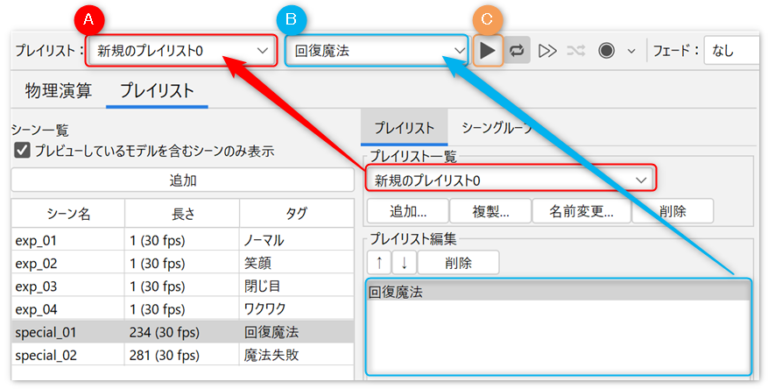Toggle the shuffle playback icon
Viewport: 768px width, 389px height.
576,50
